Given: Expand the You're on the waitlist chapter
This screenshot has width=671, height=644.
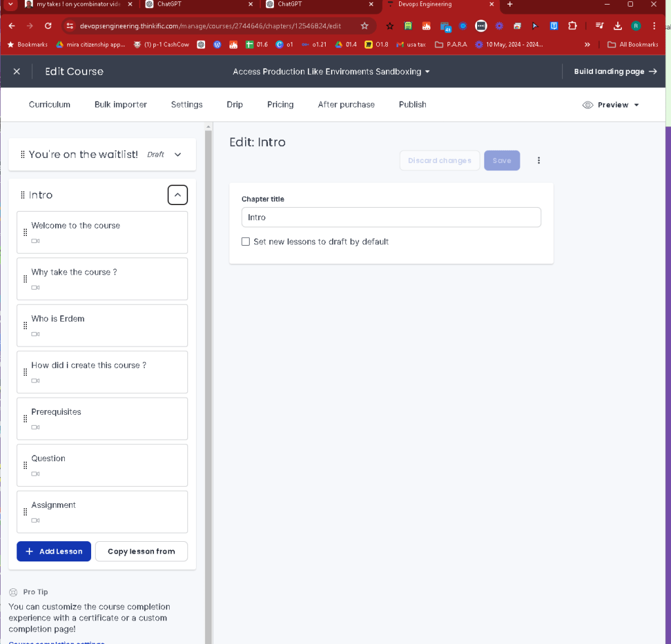Looking at the screenshot, I should click(178, 155).
